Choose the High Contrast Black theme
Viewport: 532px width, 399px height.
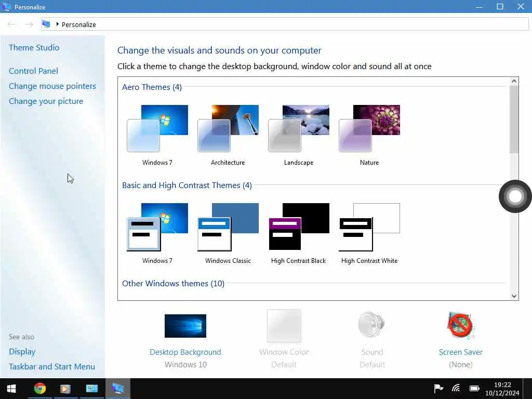[x=299, y=233]
